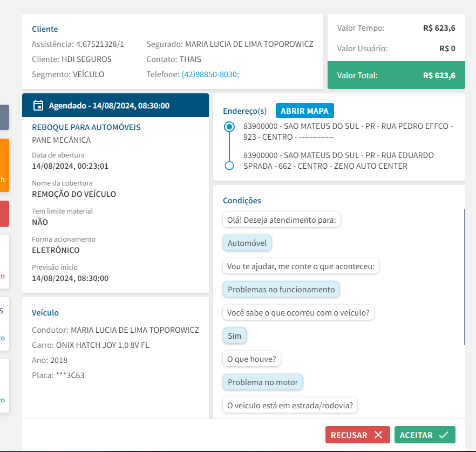The image size is (476, 452).
Task: Select the "Problemas no funcionamento" answer bubble
Action: pos(281,290)
